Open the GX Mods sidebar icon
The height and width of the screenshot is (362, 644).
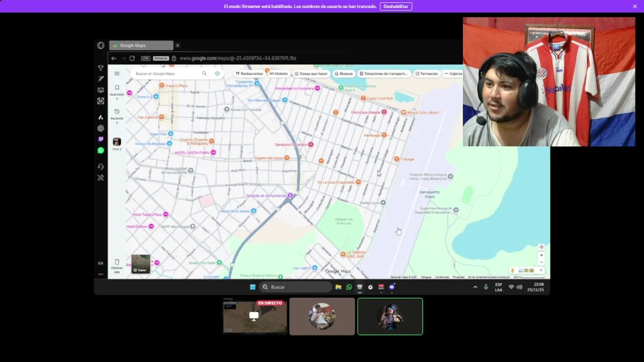101,101
